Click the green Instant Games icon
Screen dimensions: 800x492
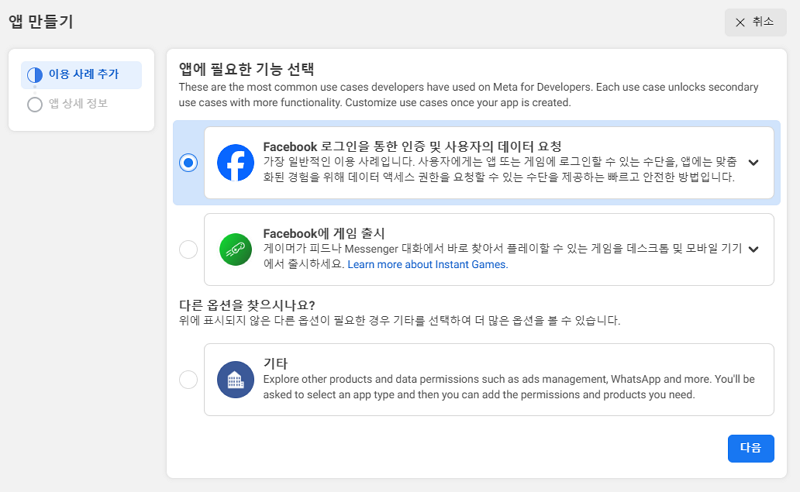click(235, 250)
